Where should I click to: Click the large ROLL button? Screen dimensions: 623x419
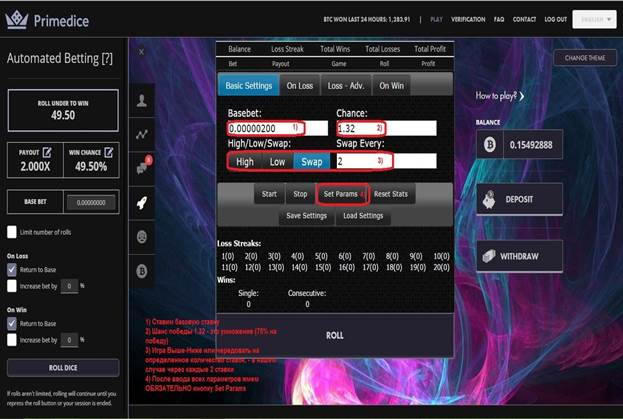click(335, 336)
